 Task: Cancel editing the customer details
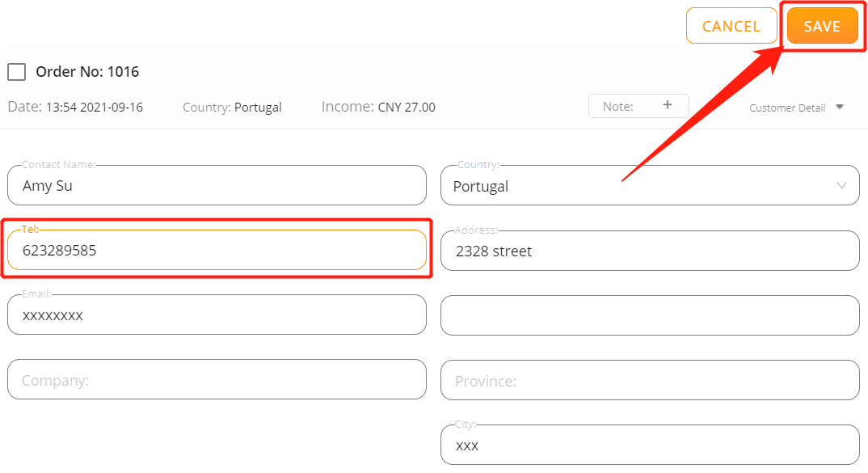pyautogui.click(x=731, y=26)
